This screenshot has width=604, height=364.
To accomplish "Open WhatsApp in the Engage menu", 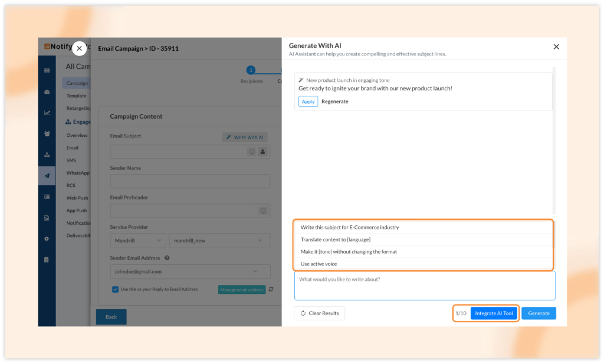I will click(x=78, y=173).
